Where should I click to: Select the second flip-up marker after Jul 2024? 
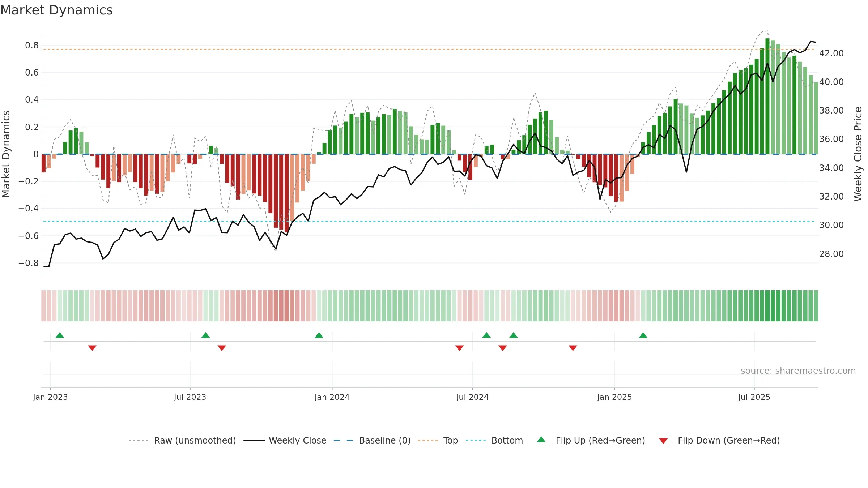pyautogui.click(x=514, y=335)
